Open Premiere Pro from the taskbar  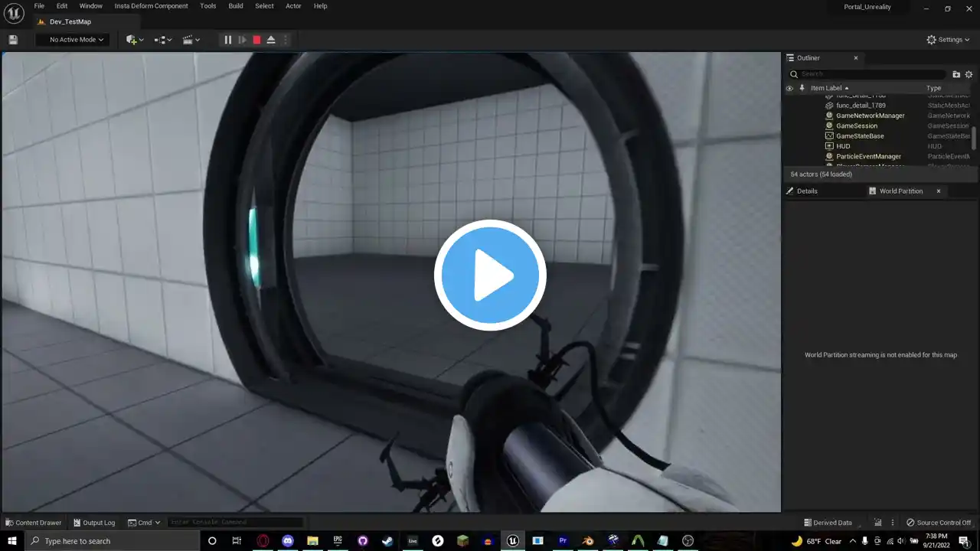563,541
